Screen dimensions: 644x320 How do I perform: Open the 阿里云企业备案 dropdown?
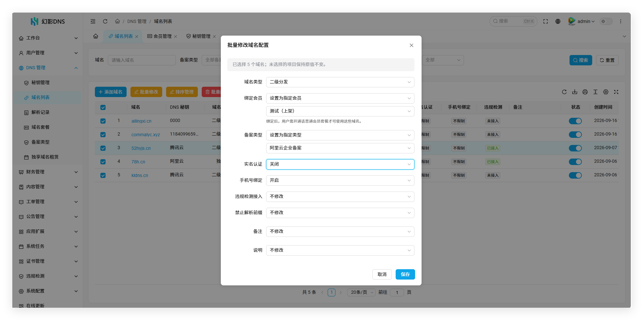[x=340, y=148]
